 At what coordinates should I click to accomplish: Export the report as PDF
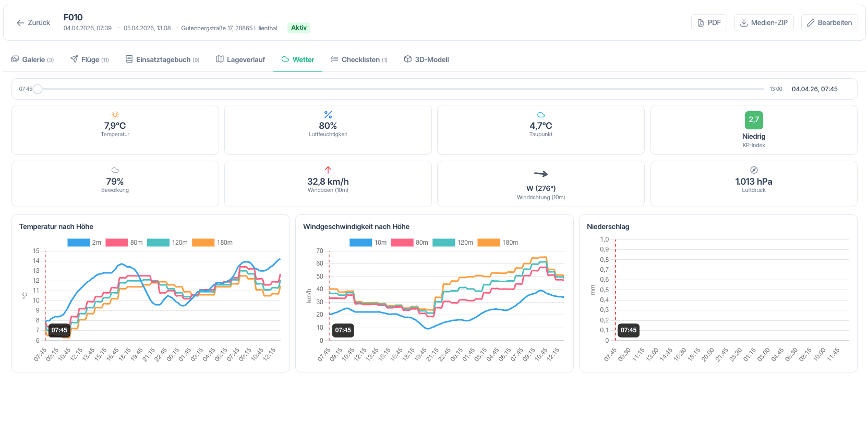click(709, 23)
